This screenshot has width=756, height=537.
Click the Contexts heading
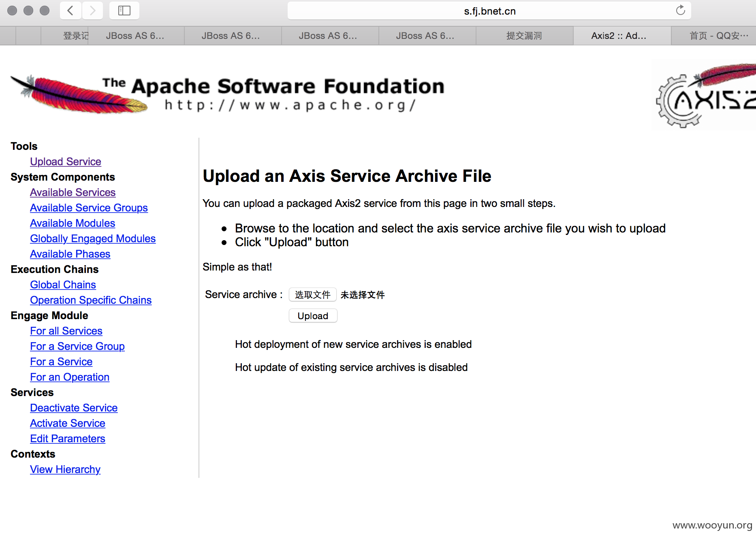click(33, 454)
